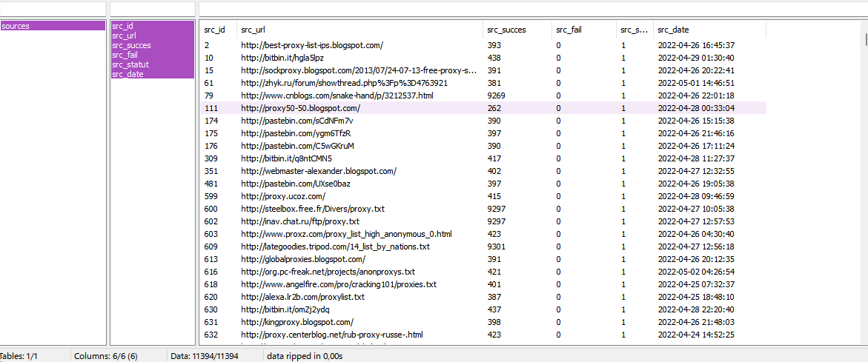Image resolution: width=868 pixels, height=362 pixels.
Task: Sort by src_date column header
Action: [709, 30]
